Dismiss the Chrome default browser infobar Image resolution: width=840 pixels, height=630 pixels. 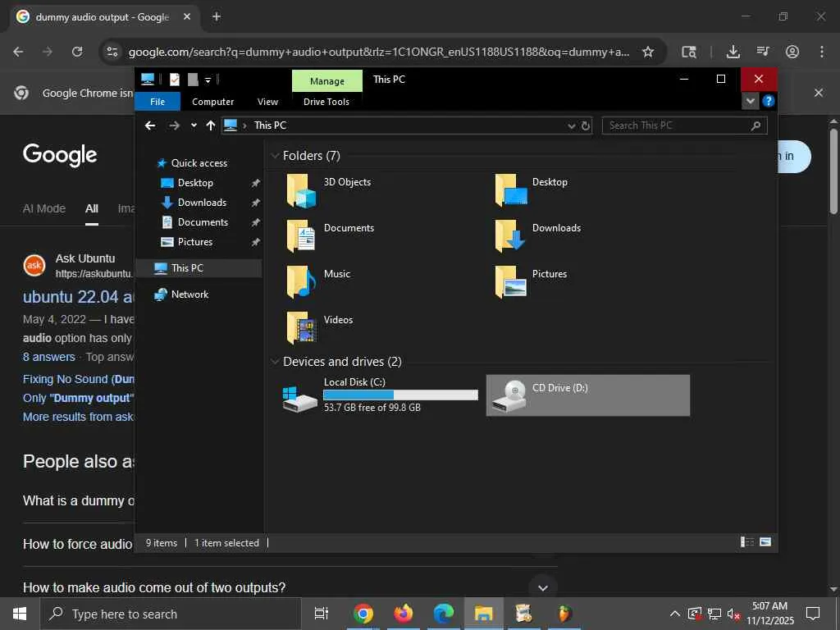[x=818, y=93]
